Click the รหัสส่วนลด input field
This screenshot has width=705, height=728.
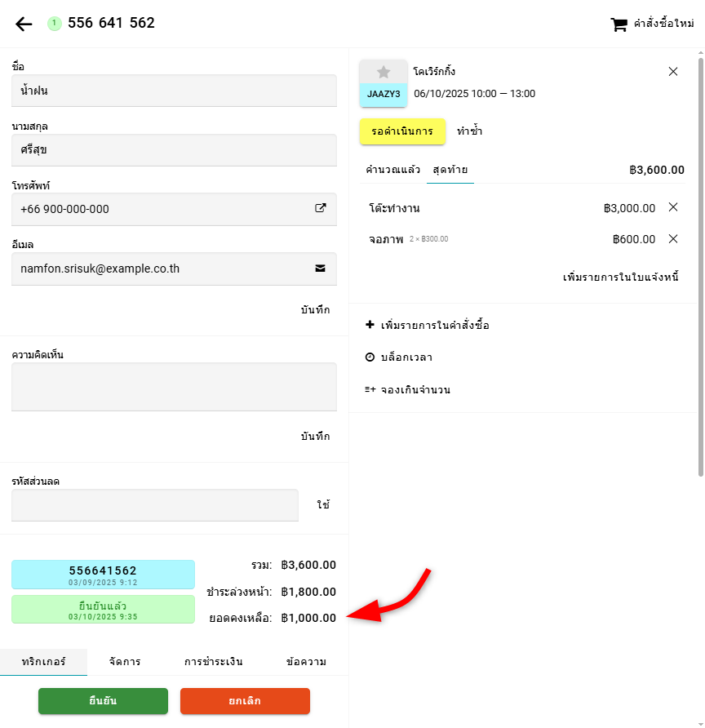click(x=155, y=505)
